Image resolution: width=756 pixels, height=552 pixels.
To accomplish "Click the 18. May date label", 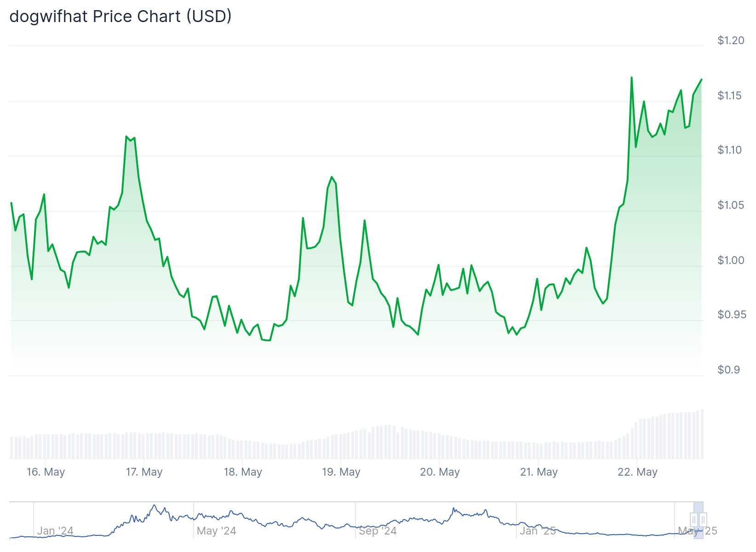I will click(x=242, y=472).
